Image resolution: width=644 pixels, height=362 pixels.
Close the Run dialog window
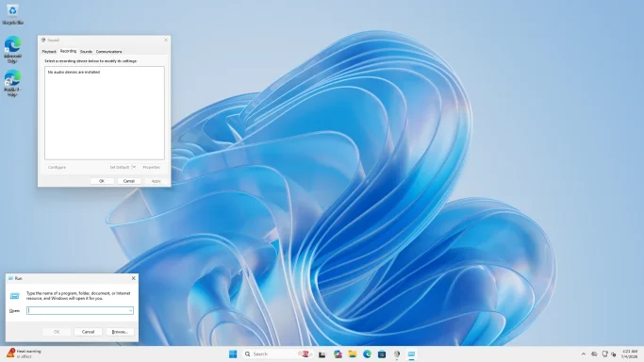134,278
